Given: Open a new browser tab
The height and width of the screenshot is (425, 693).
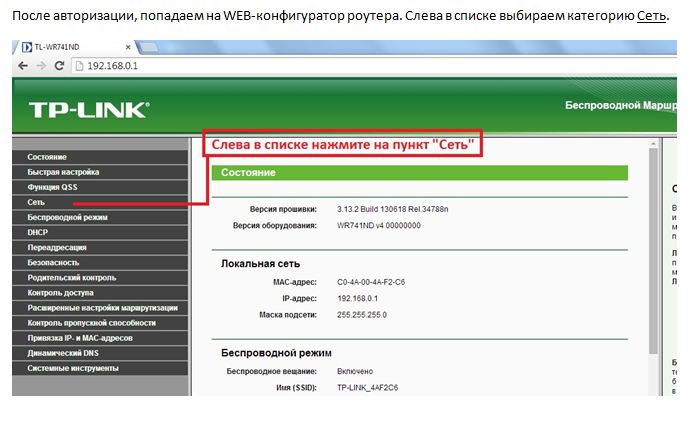Looking at the screenshot, I should pyautogui.click(x=150, y=47).
